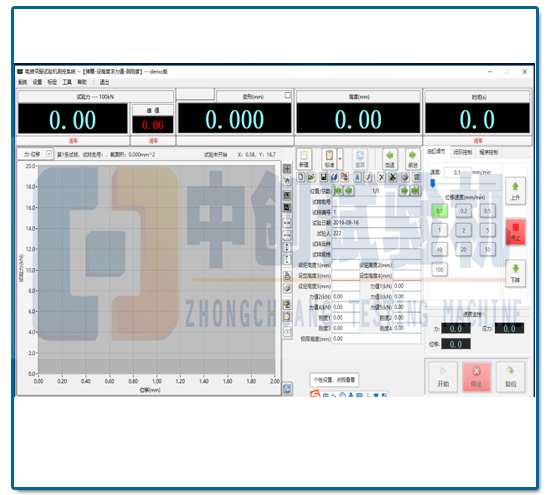
Task: Open the 设置 menu
Action: pyautogui.click(x=37, y=82)
